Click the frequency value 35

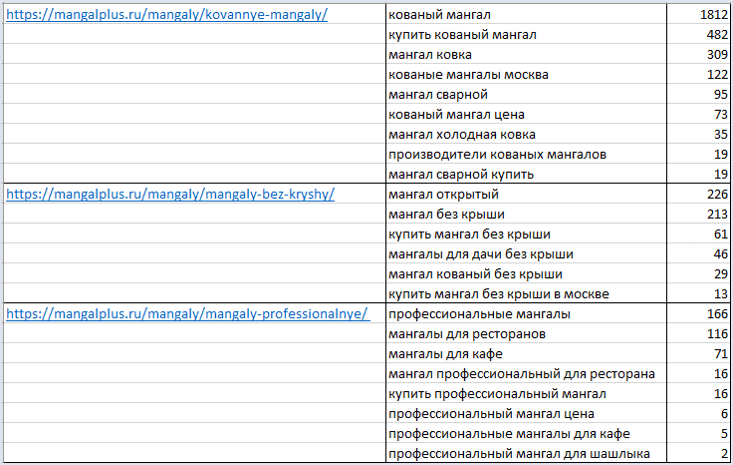point(721,135)
